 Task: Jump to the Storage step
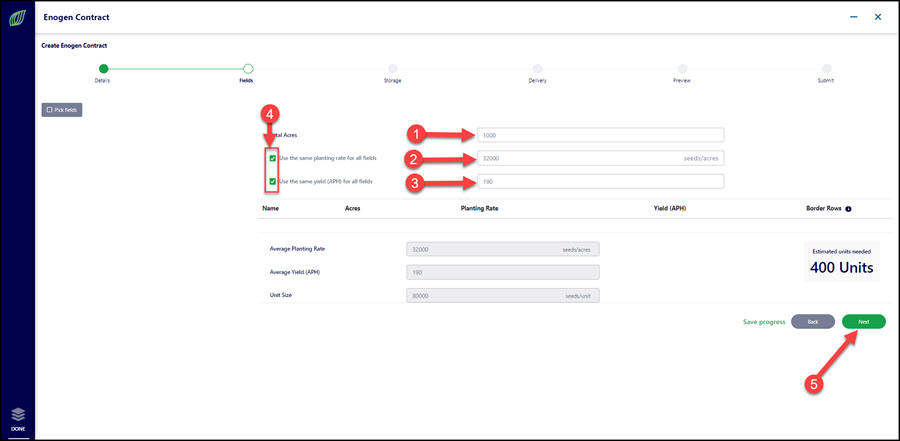[393, 69]
